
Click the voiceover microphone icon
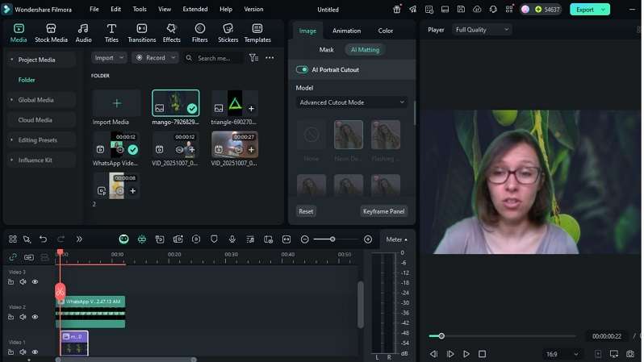pos(232,239)
